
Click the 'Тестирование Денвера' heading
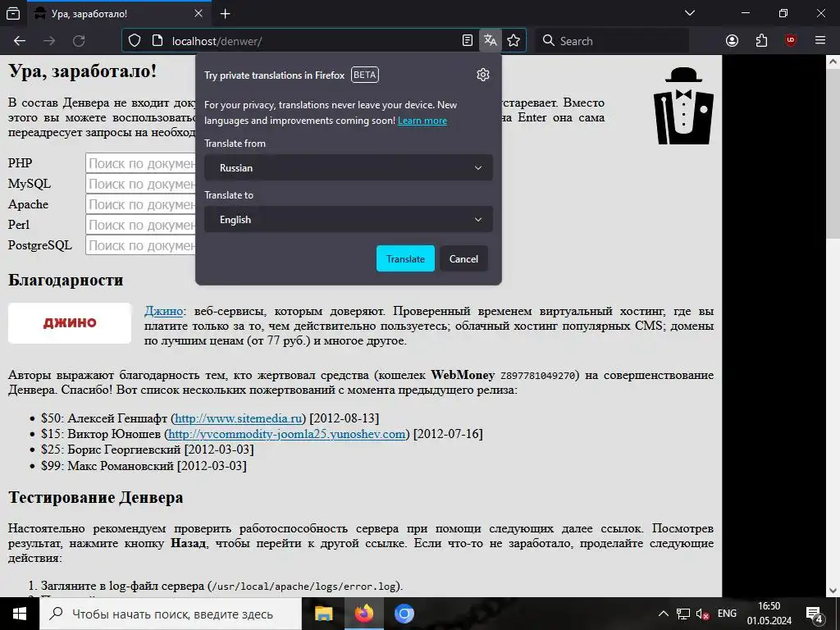pyautogui.click(x=95, y=498)
